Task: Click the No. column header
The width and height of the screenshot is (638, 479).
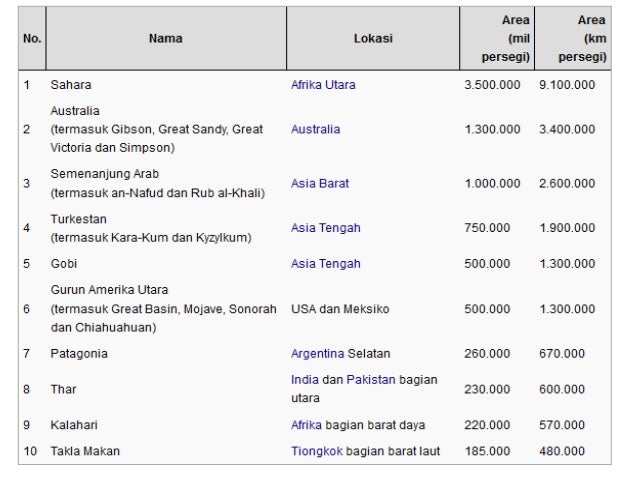Action: coord(32,39)
